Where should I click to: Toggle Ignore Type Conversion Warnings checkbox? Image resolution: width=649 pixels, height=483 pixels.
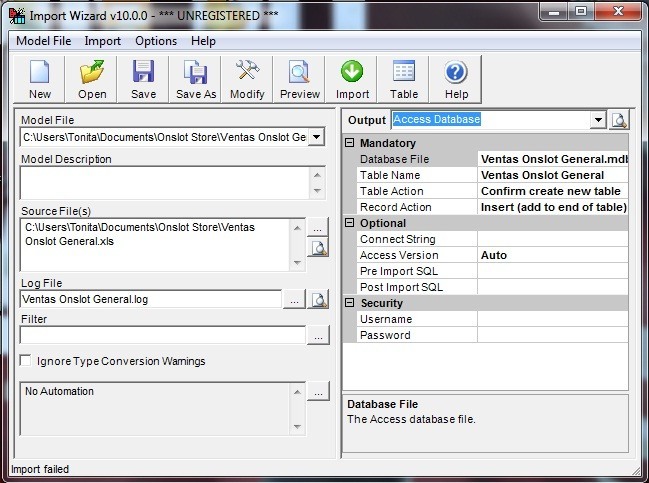[26, 360]
